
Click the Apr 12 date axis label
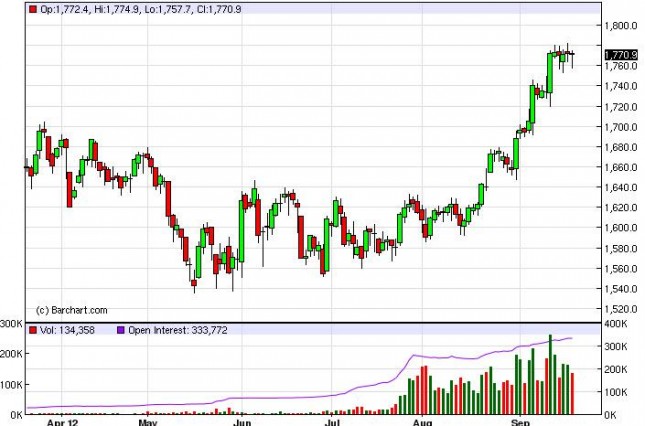(x=62, y=422)
